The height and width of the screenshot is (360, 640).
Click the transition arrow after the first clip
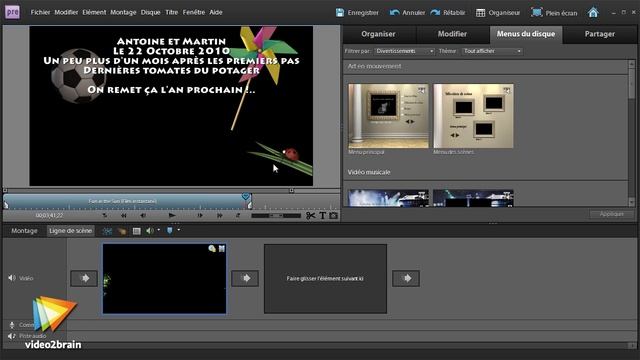pyautogui.click(x=245, y=278)
